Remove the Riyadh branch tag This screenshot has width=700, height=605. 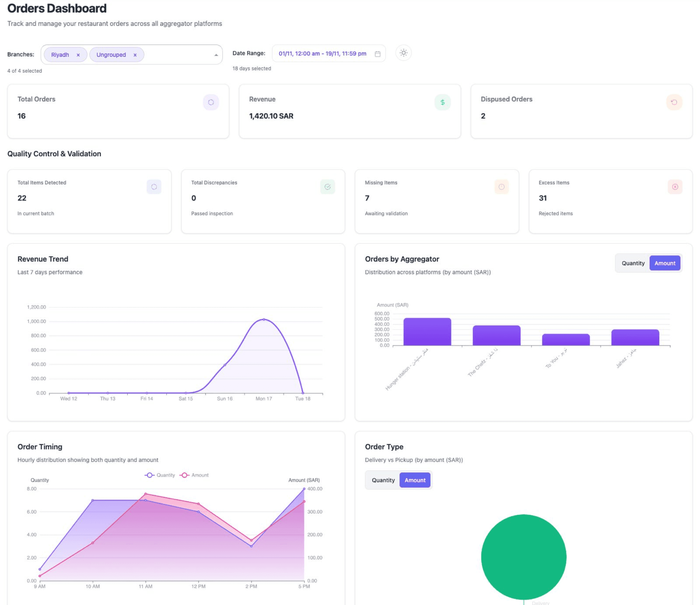78,55
